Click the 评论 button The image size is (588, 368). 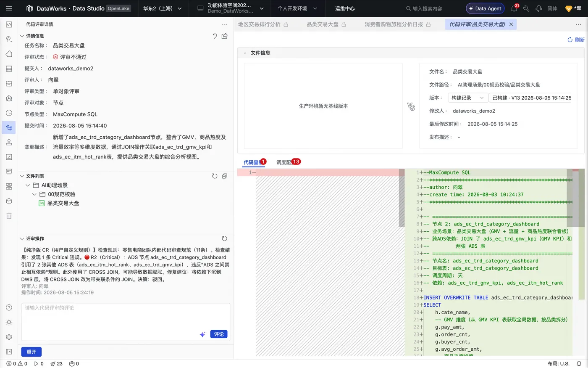pyautogui.click(x=219, y=334)
